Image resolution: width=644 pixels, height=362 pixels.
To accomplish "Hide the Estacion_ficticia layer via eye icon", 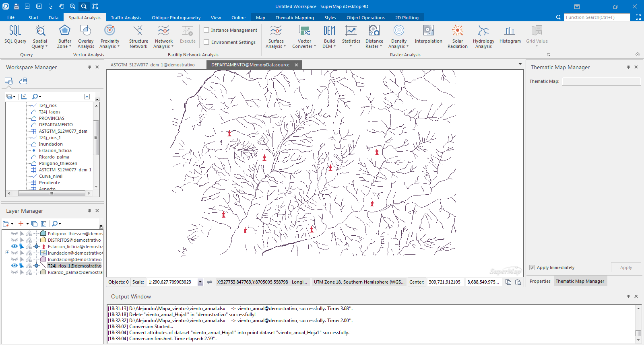I will (14, 247).
